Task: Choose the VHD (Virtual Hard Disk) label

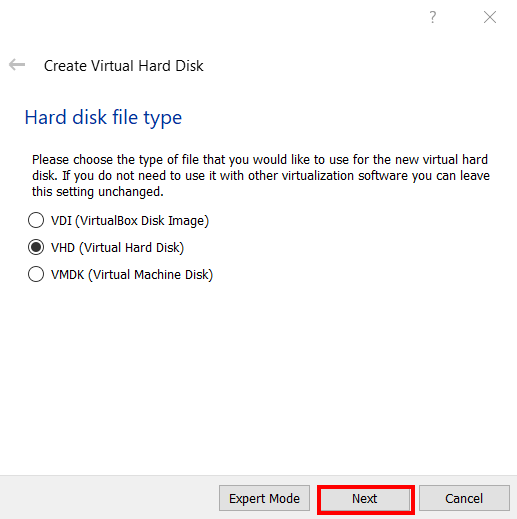Action: coord(117,248)
